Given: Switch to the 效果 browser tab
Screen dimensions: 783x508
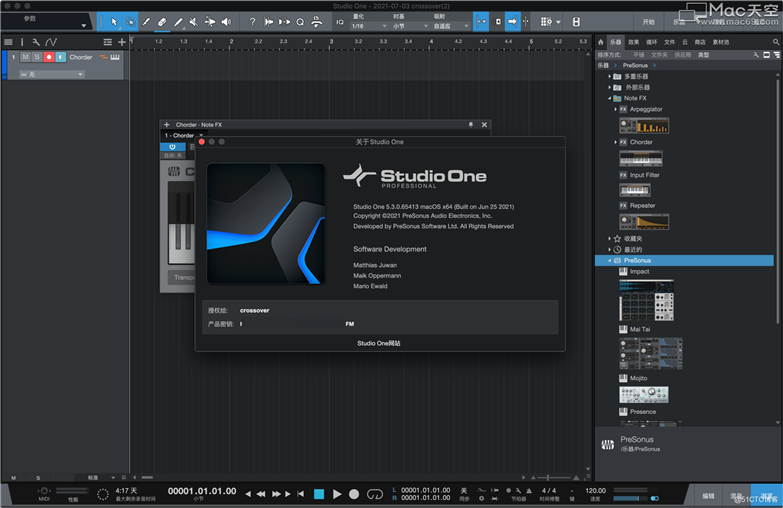Looking at the screenshot, I should (633, 42).
